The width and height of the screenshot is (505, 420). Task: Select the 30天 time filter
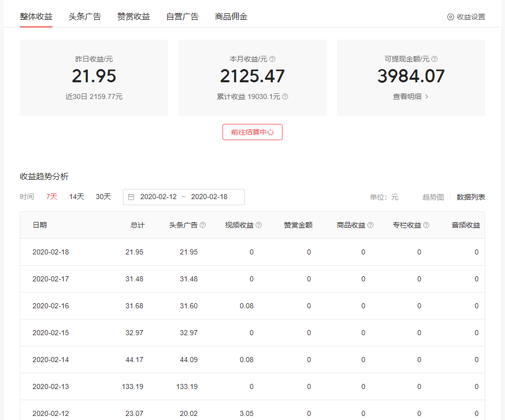click(103, 197)
